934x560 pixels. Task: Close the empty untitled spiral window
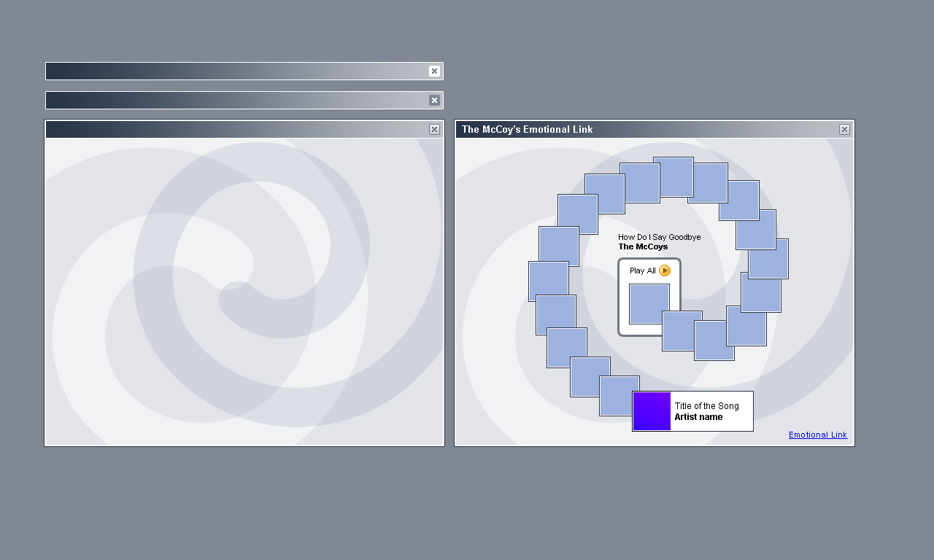point(434,130)
